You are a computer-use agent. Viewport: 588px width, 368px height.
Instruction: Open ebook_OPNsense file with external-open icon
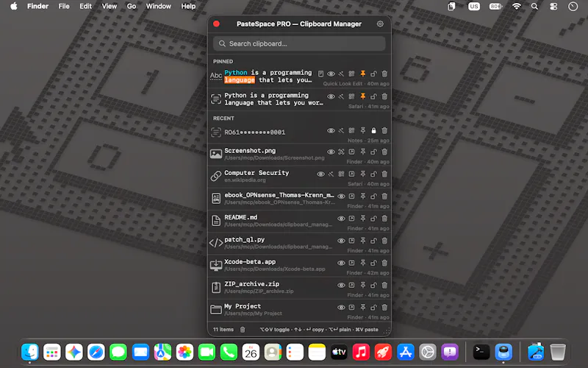(x=351, y=197)
